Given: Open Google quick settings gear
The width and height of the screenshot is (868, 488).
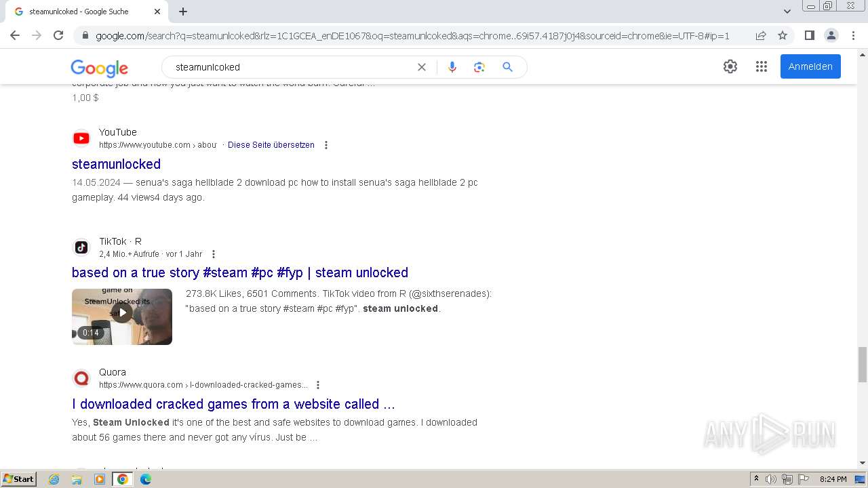Looking at the screenshot, I should 730,66.
